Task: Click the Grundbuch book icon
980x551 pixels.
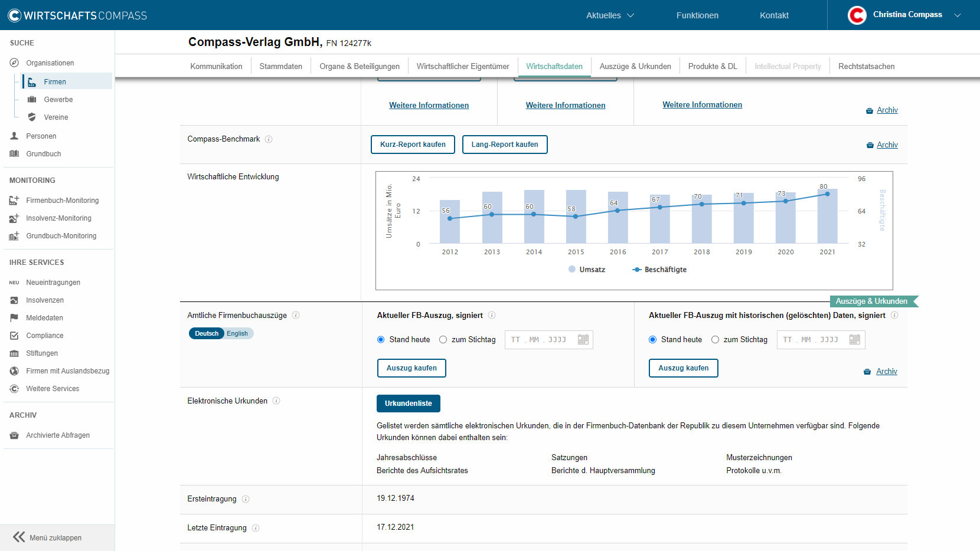Action: pyautogui.click(x=14, y=154)
